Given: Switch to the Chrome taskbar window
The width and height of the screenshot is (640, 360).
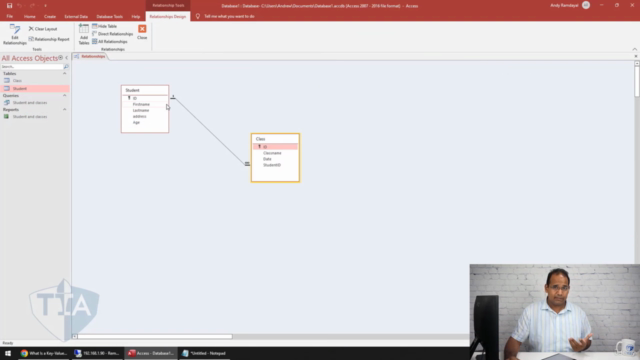Looking at the screenshot, I should click(x=43, y=353).
